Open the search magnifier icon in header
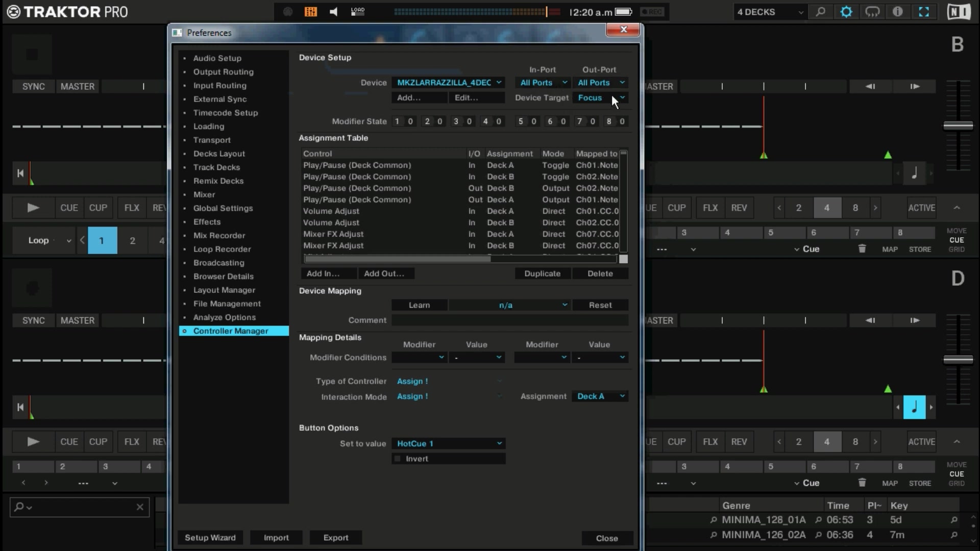 [x=820, y=12]
